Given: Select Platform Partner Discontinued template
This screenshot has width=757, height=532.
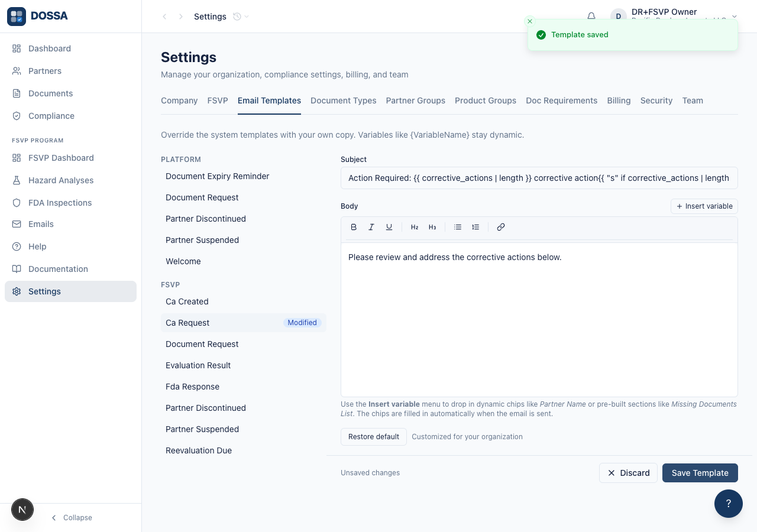Looking at the screenshot, I should click(244, 219).
